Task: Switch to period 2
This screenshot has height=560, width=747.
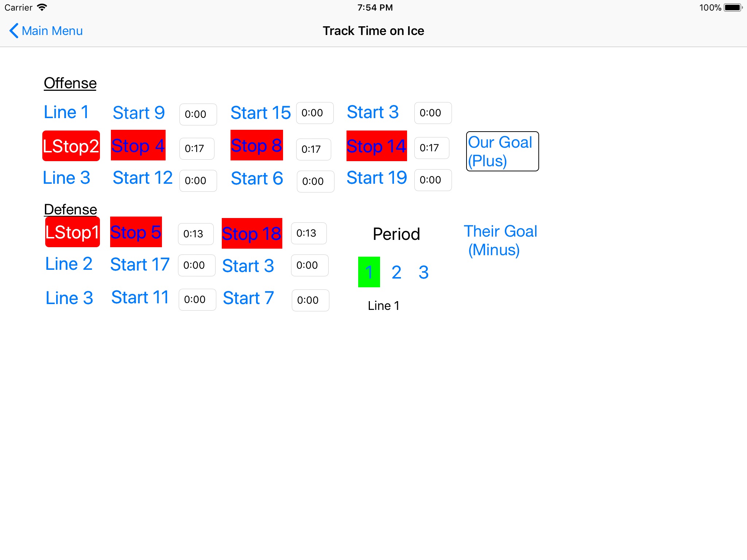Action: (395, 271)
